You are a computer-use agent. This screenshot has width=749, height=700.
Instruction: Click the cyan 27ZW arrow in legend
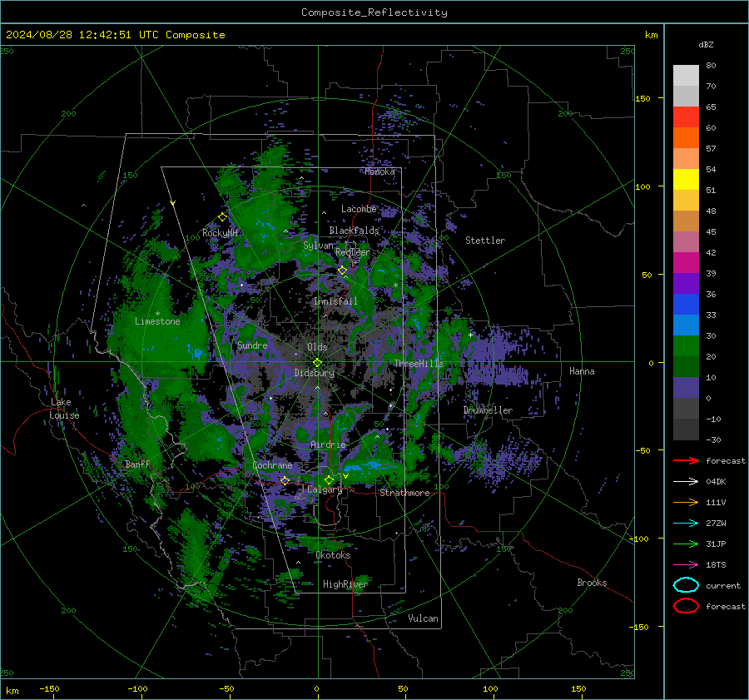[x=686, y=523]
